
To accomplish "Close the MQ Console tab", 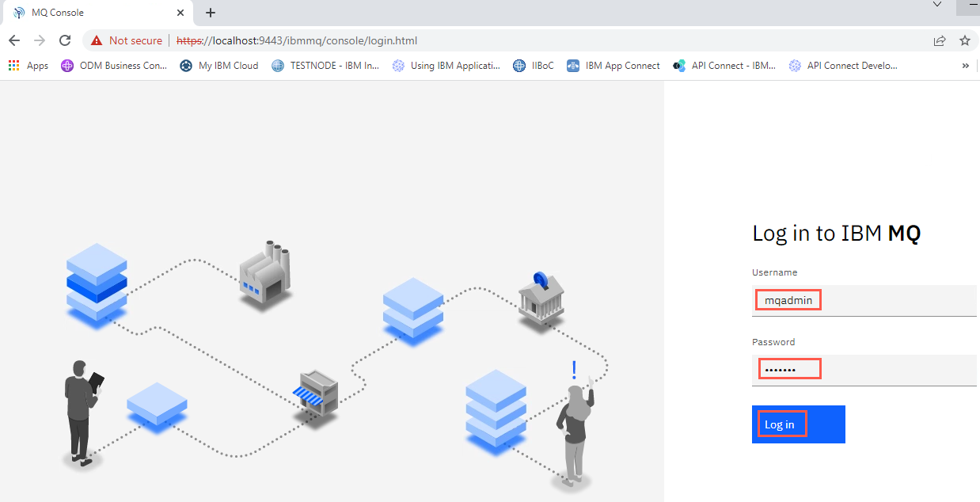I will (x=180, y=13).
